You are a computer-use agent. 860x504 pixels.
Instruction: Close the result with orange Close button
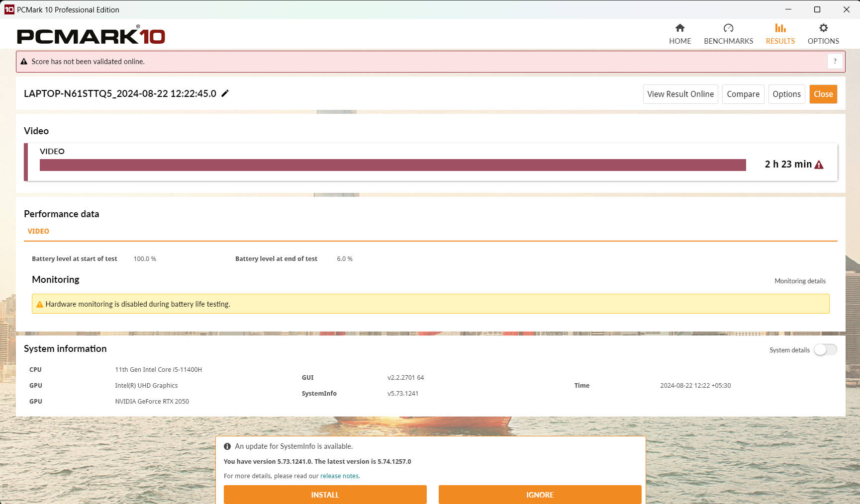823,94
